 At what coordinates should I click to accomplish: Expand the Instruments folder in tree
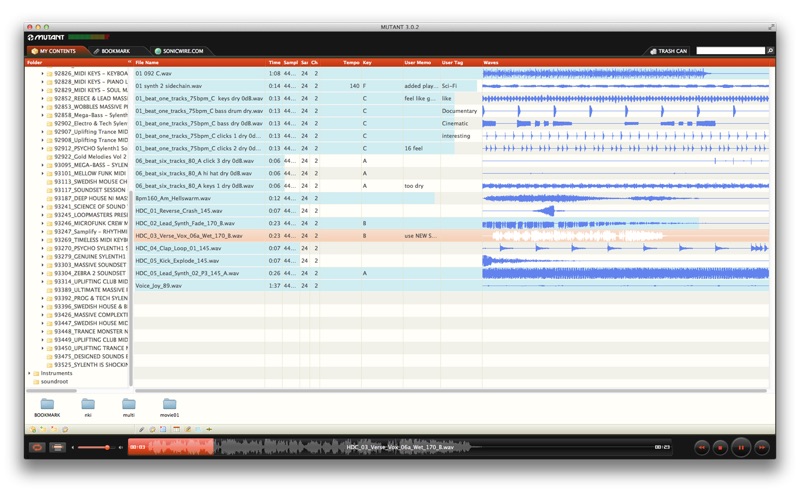(x=30, y=373)
